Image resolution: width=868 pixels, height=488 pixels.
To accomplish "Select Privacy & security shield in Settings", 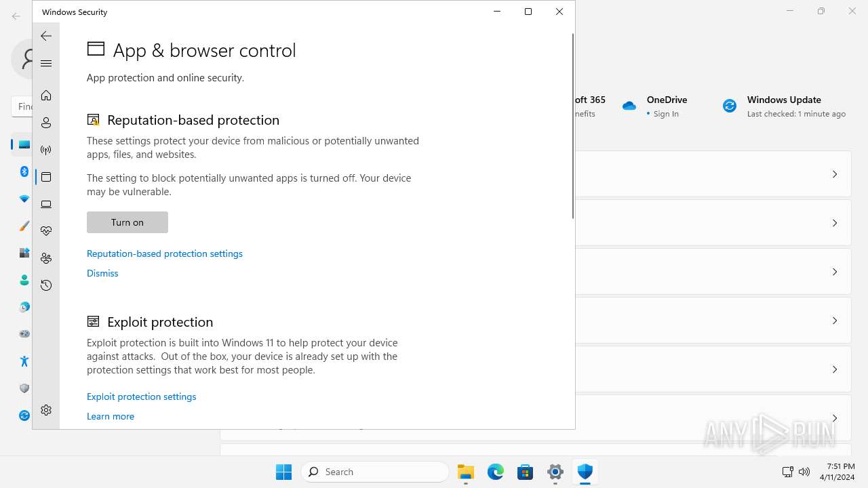I will [x=24, y=388].
